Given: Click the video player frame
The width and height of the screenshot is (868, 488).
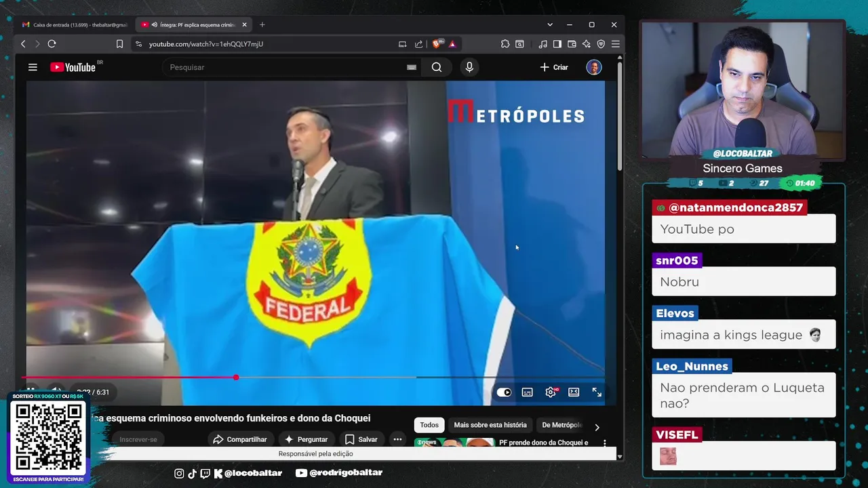Looking at the screenshot, I should pos(315,243).
